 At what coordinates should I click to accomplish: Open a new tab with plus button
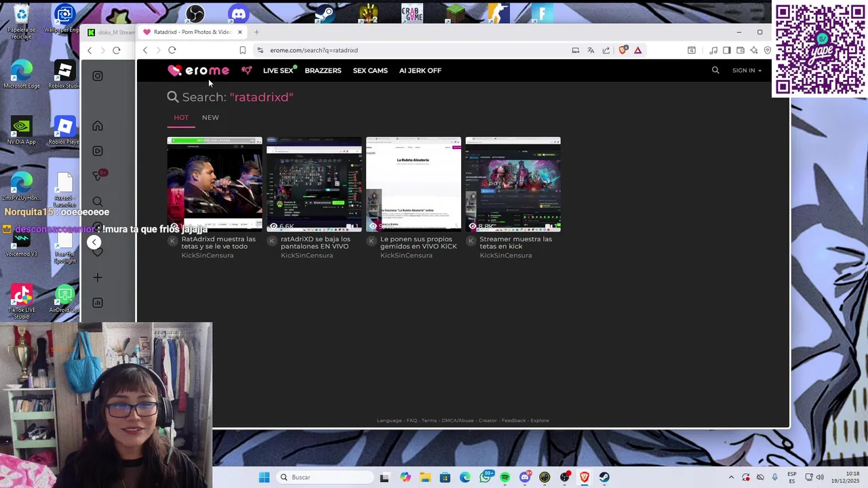[x=256, y=32]
